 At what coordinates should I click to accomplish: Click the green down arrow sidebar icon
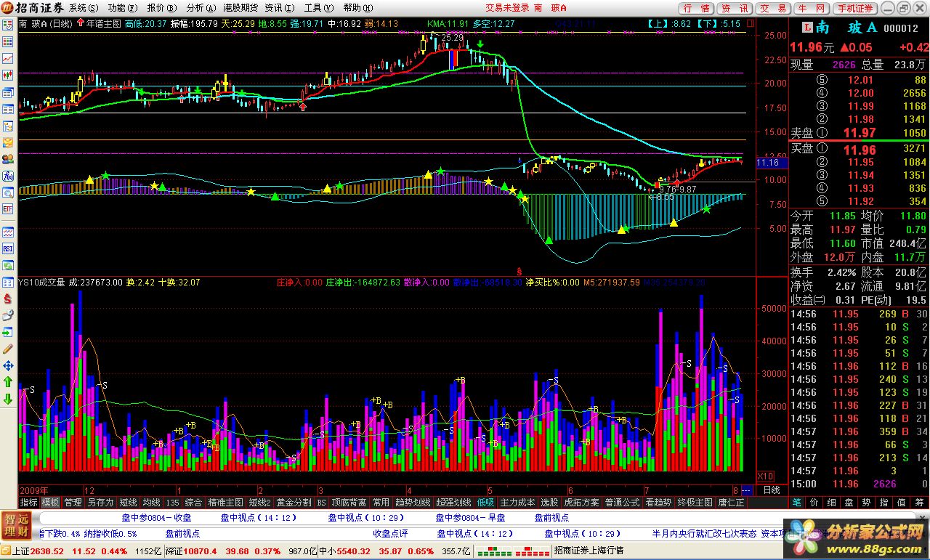click(9, 399)
